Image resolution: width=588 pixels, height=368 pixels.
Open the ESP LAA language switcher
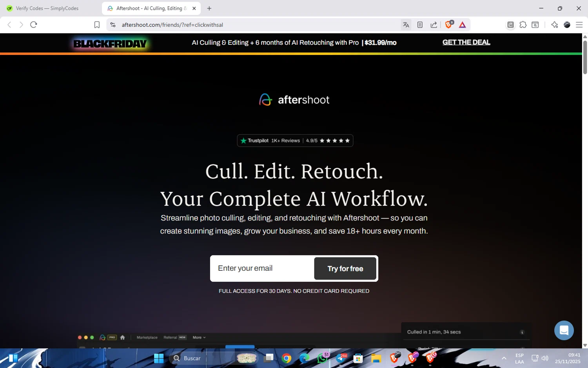pyautogui.click(x=519, y=359)
